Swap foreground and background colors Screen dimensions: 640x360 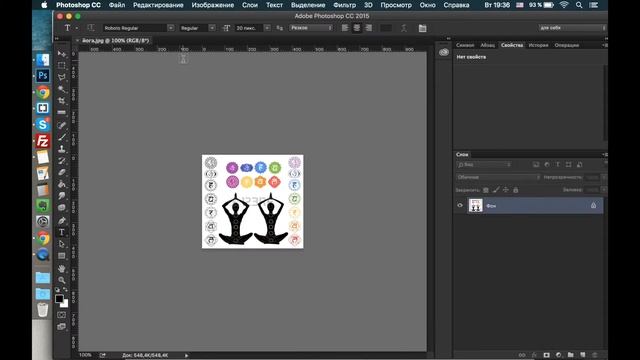(65, 289)
